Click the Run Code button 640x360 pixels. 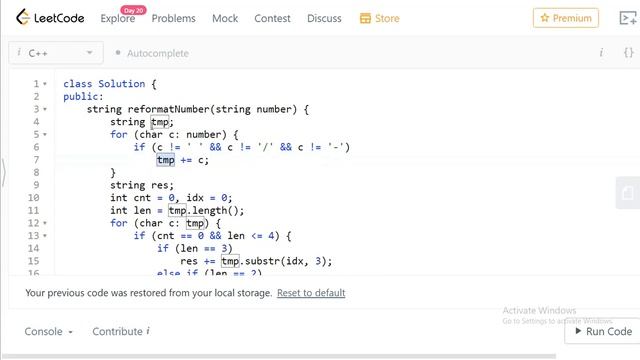(x=603, y=331)
